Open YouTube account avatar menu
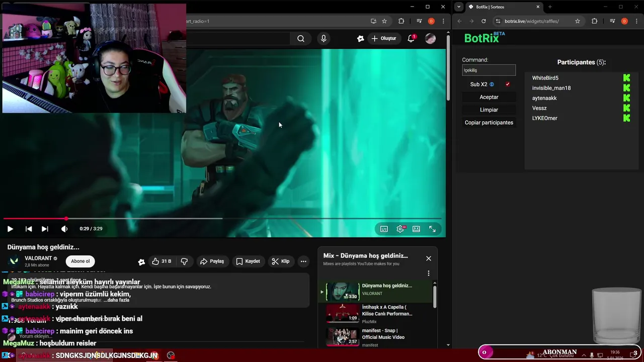Image resolution: width=644 pixels, height=362 pixels. [x=430, y=38]
